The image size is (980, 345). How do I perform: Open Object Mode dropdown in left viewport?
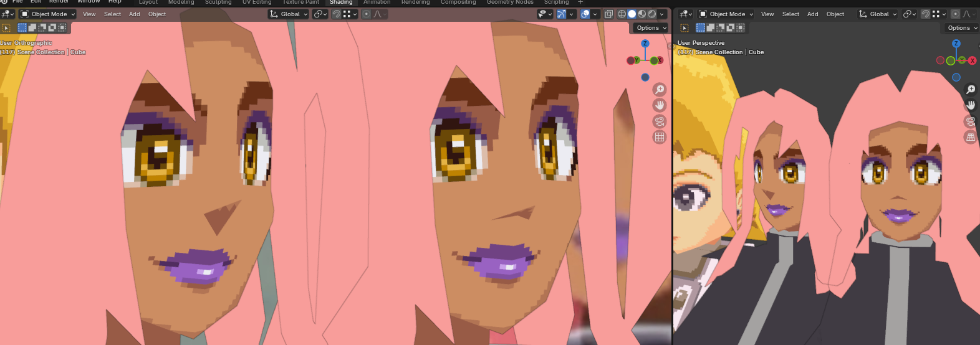pyautogui.click(x=47, y=14)
